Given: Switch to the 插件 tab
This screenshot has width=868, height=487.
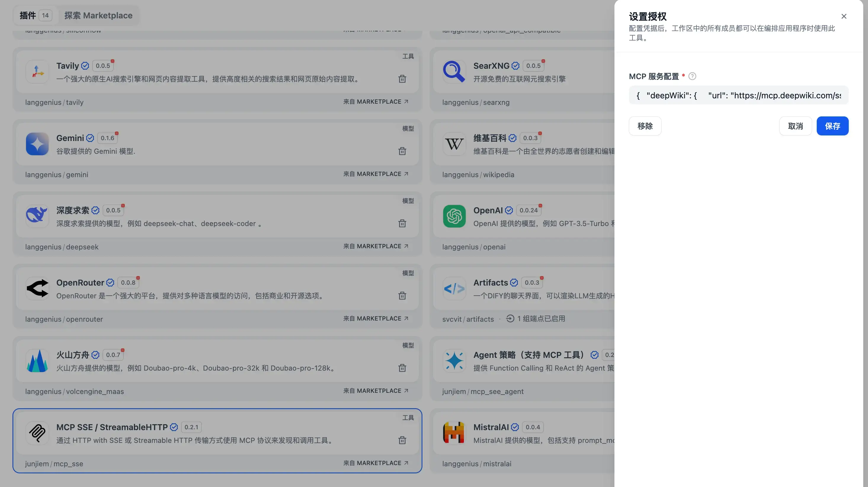Looking at the screenshot, I should coord(28,15).
